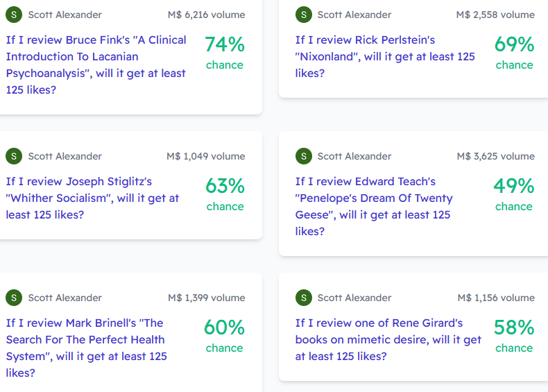The image size is (548, 392).
Task: Click avatar icon on Bruce Fink card
Action: [14, 15]
